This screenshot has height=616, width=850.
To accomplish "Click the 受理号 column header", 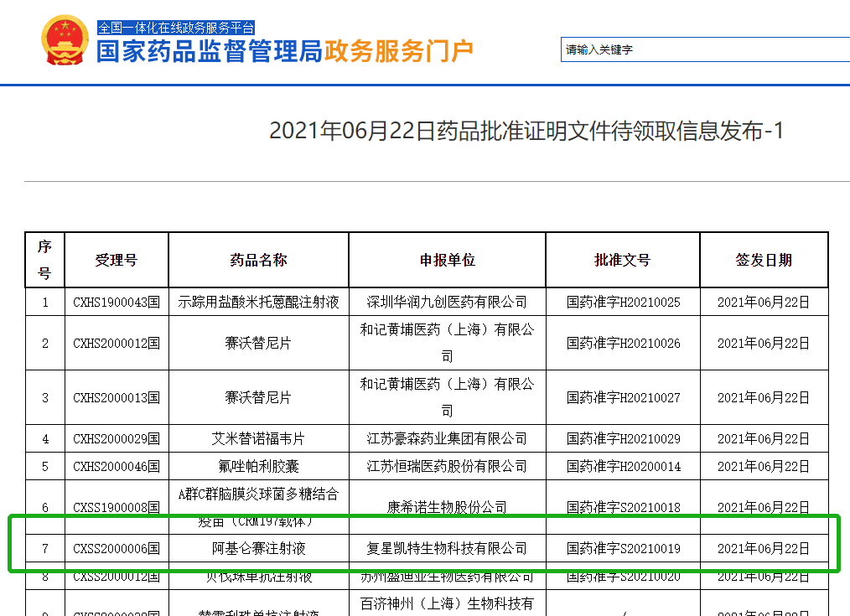I will pos(117,260).
